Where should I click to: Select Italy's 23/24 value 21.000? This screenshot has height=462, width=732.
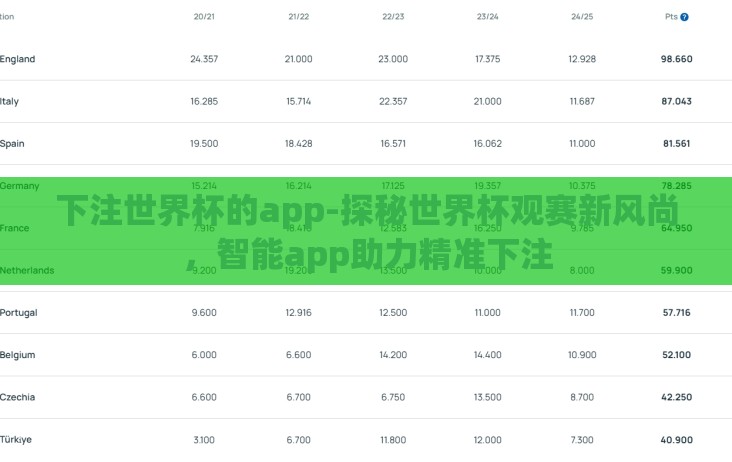point(487,101)
